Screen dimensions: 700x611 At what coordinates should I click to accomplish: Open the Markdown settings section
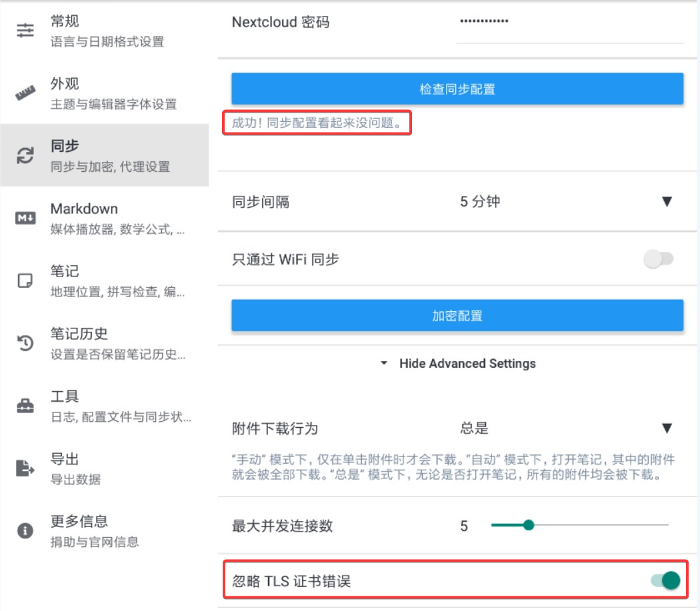[x=105, y=218]
